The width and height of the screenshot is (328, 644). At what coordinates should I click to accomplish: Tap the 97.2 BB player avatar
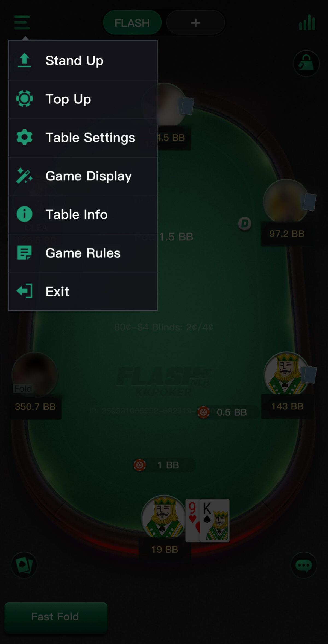point(286,201)
